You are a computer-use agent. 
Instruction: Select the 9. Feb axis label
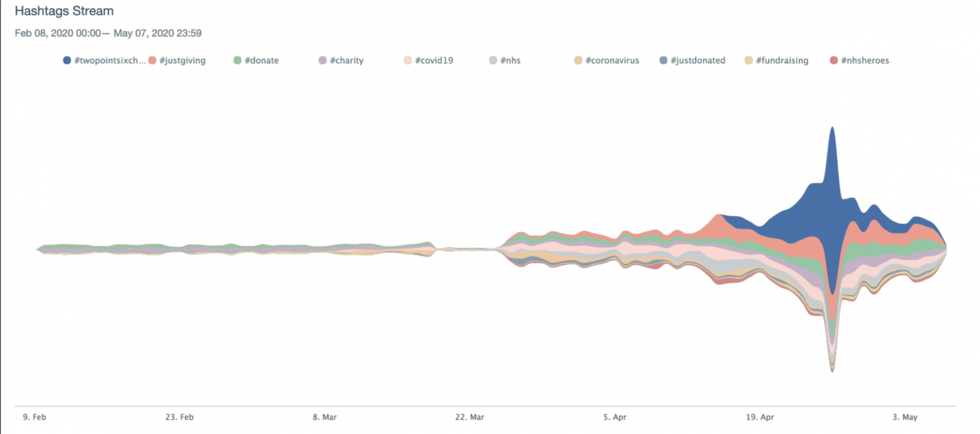point(36,417)
